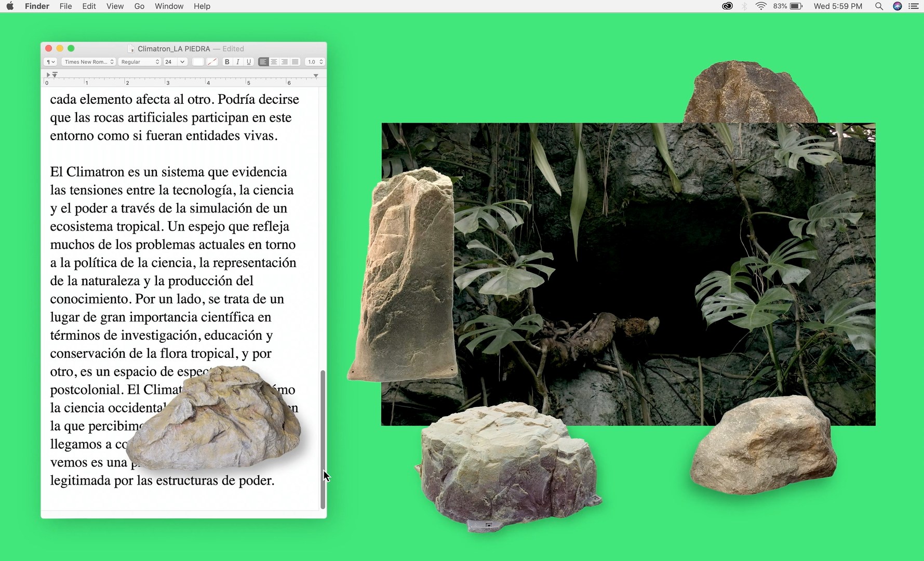Click the Wi-Fi status icon

tap(760, 6)
